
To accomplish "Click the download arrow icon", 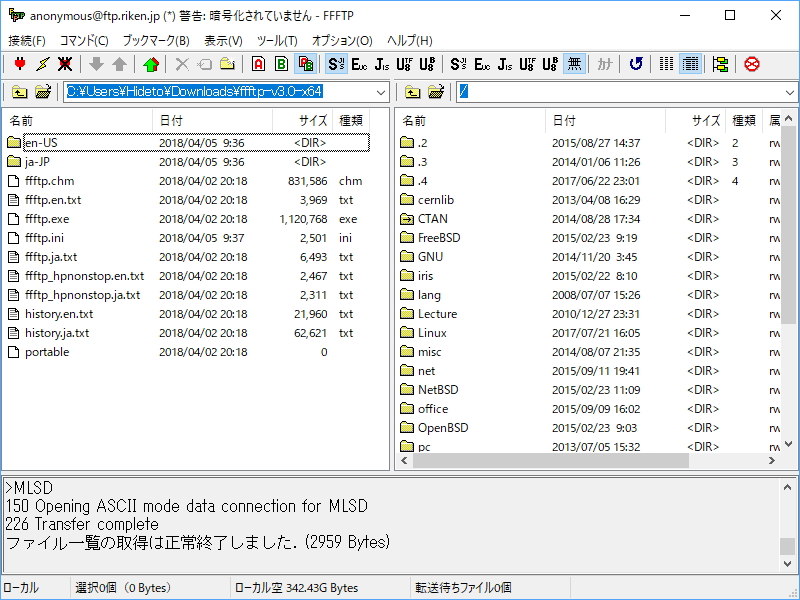I will pyautogui.click(x=96, y=64).
